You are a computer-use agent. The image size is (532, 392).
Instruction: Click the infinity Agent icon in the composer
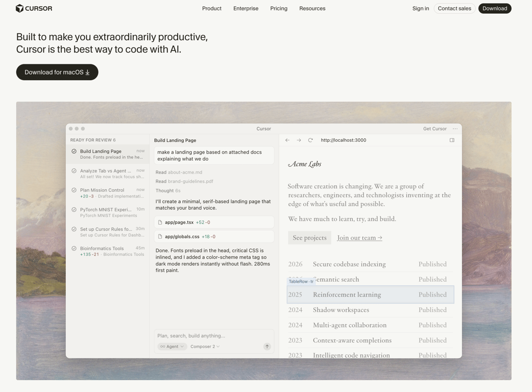162,346
